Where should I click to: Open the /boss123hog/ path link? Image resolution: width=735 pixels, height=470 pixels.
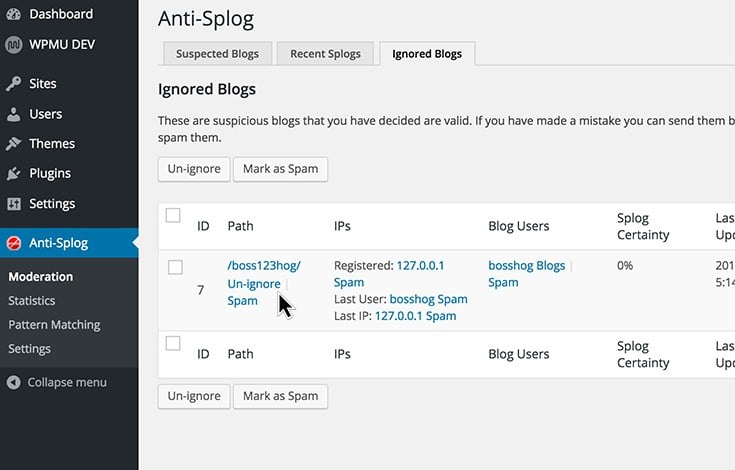tap(264, 266)
